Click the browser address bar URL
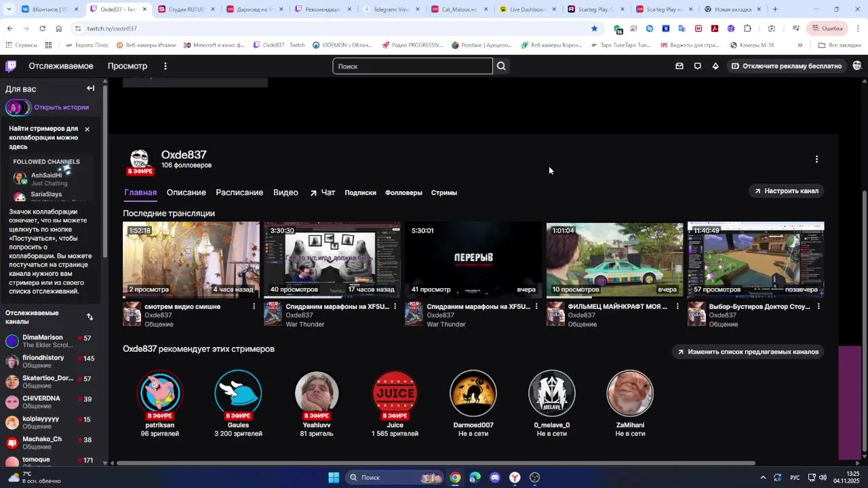Image resolution: width=868 pixels, height=488 pixels. (x=112, y=28)
